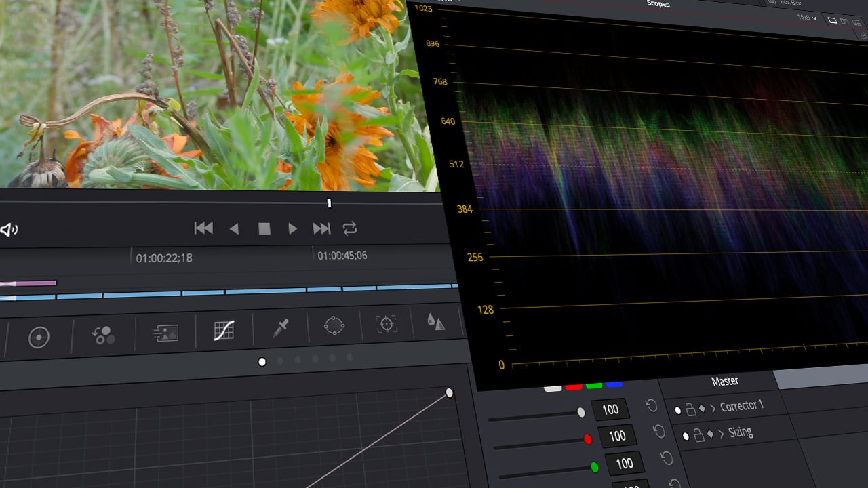The width and height of the screenshot is (868, 488).
Task: Click the Scopes panel title
Action: [x=658, y=4]
